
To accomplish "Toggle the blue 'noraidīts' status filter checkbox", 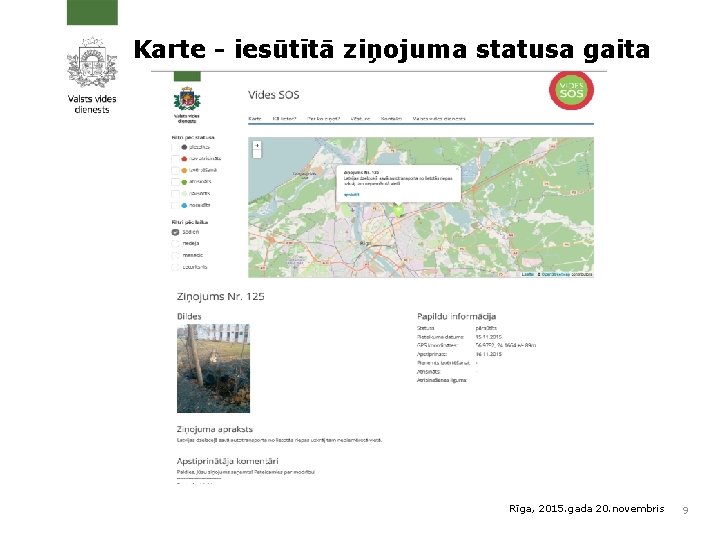I will pyautogui.click(x=175, y=206).
